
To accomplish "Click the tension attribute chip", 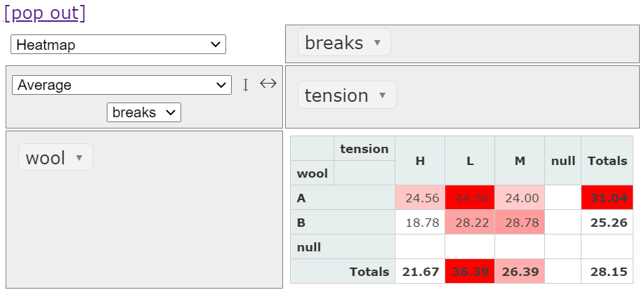I will pyautogui.click(x=337, y=95).
